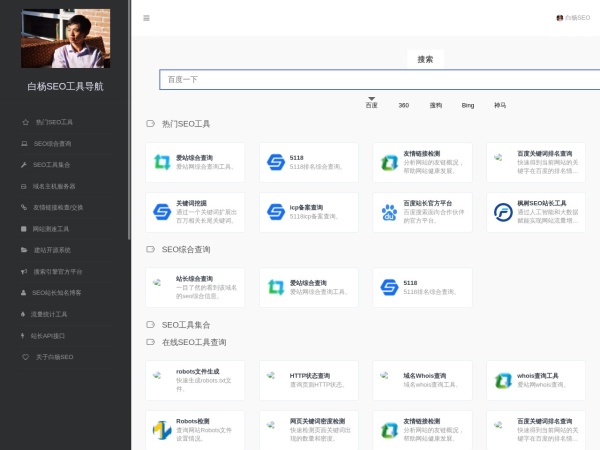The width and height of the screenshot is (600, 450).
Task: Open the HTTP状态查询 card
Action: coord(309,380)
